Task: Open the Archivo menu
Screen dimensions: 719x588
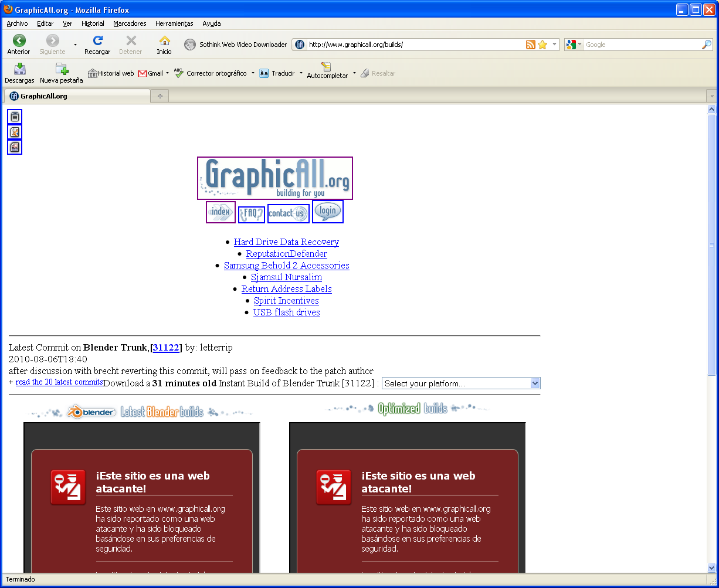Action: pyautogui.click(x=17, y=23)
